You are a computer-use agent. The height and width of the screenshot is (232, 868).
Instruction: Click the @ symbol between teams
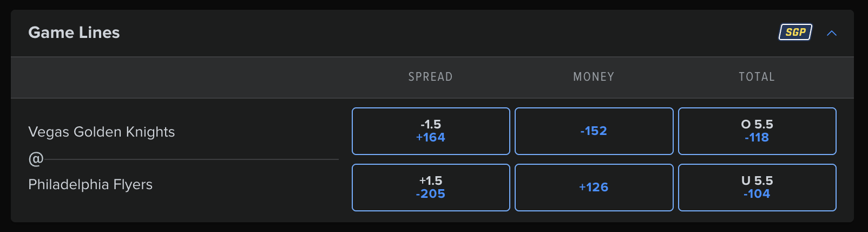point(36,159)
